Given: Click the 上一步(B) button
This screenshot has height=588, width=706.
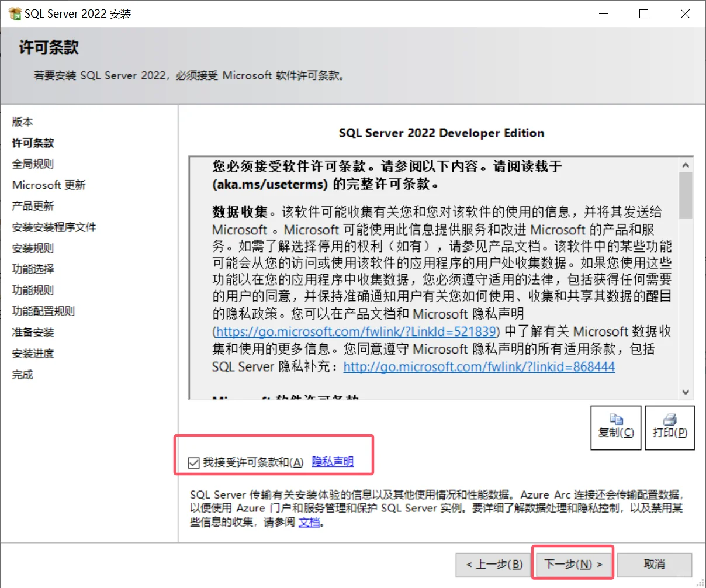Looking at the screenshot, I should pyautogui.click(x=493, y=564).
